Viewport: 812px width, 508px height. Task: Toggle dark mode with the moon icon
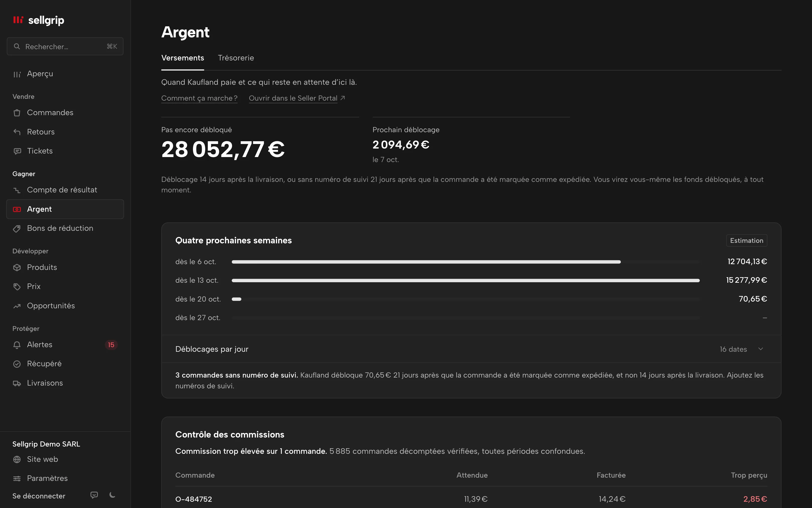(113, 495)
